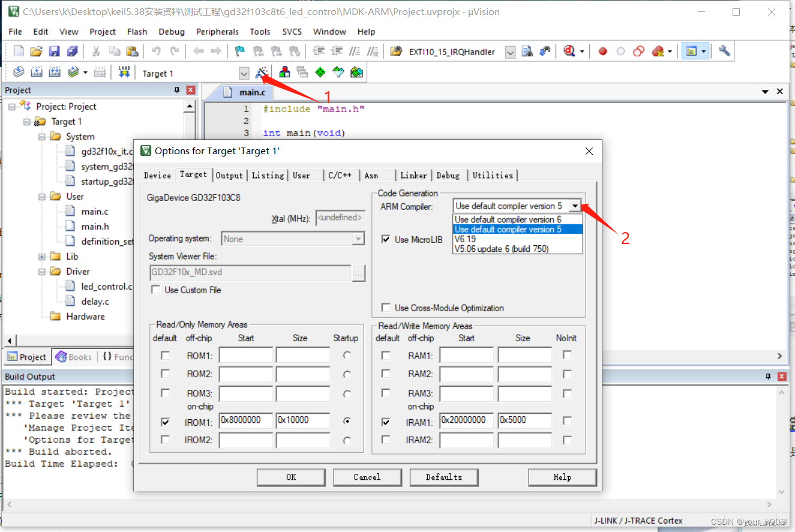Click the Incremental Find icon
Screen dimensions: 795x532
[x=545, y=52]
